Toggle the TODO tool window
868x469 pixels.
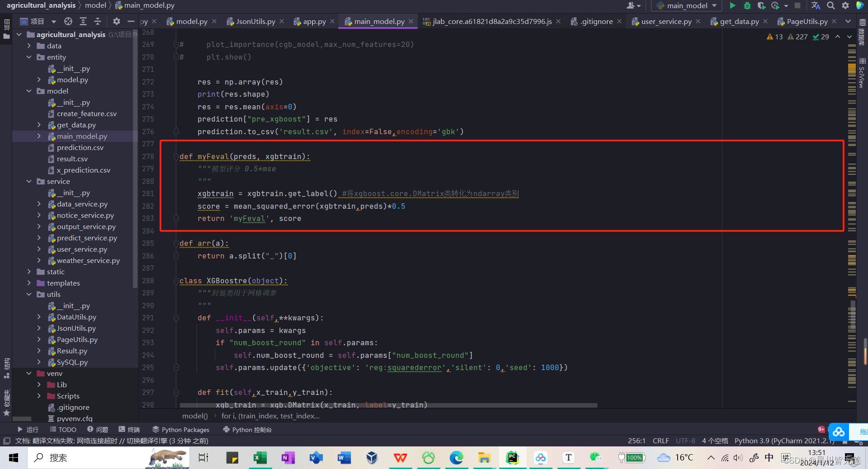point(63,429)
